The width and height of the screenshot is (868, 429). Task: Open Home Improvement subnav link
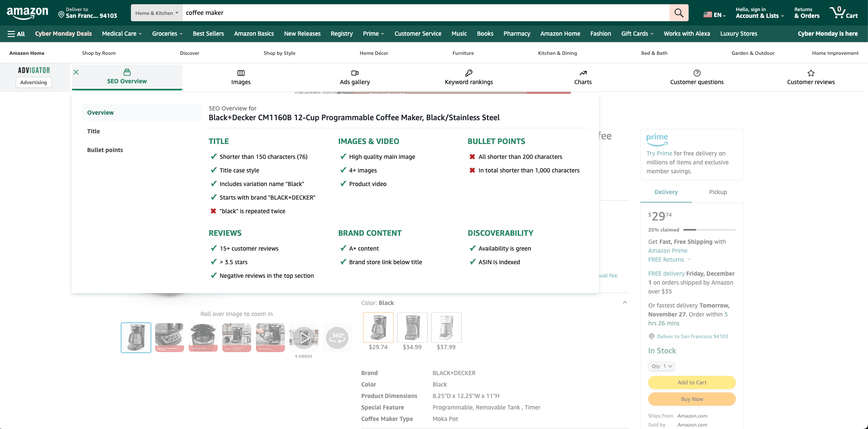[835, 53]
